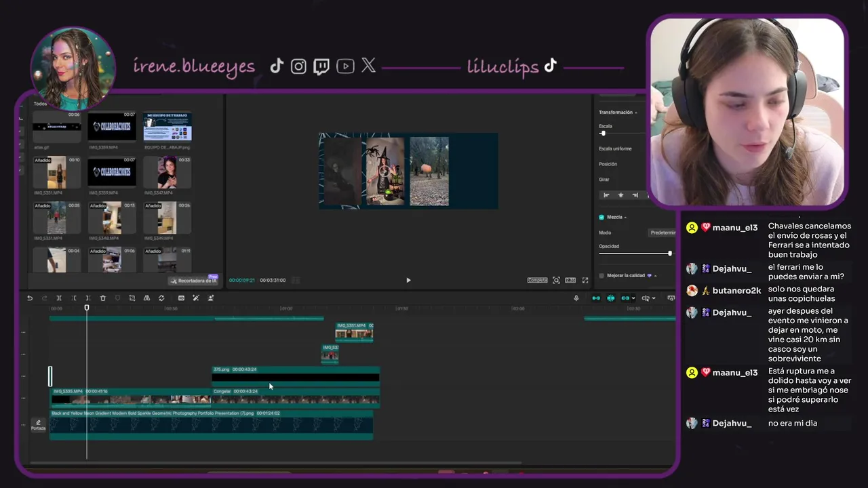Align the clip left with the align-left icon
Screen dimensions: 868x488
coord(606,195)
